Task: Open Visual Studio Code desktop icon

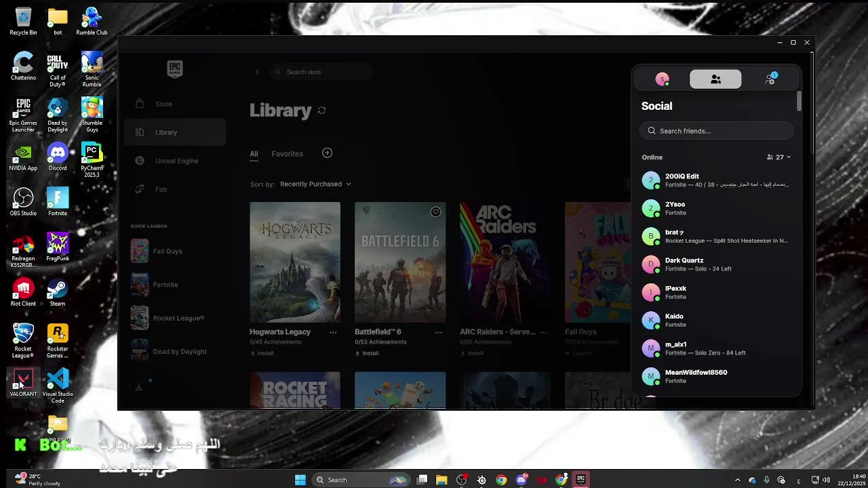Action: point(58,386)
